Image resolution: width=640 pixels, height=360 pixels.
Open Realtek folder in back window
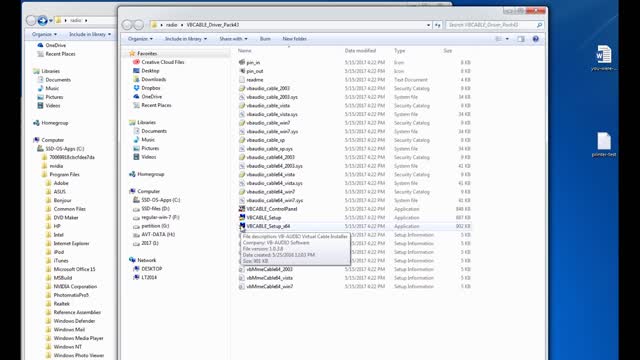tap(58, 304)
